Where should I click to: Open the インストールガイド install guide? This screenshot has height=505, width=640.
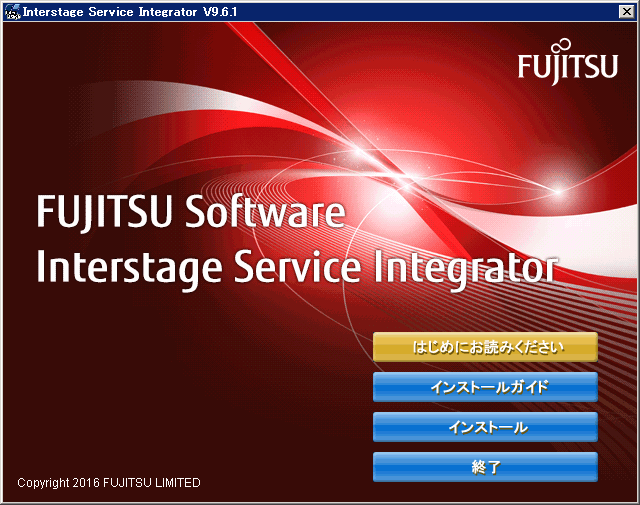pyautogui.click(x=485, y=387)
